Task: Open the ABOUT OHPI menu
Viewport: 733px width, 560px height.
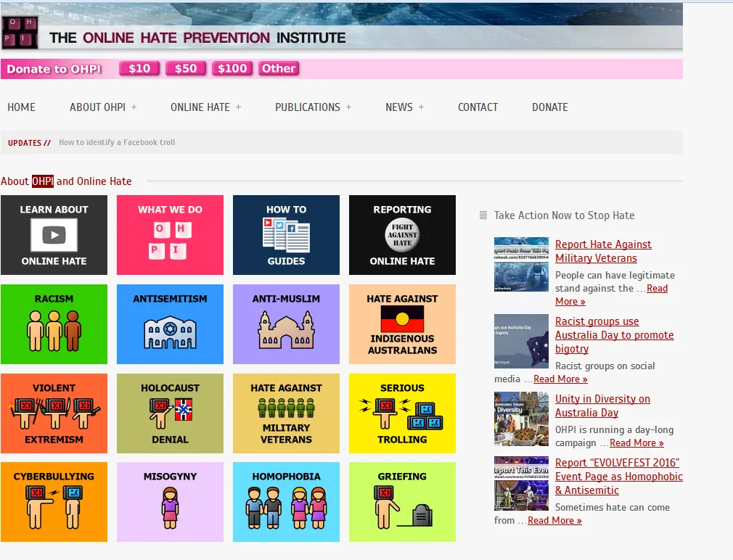Action: click(x=98, y=107)
